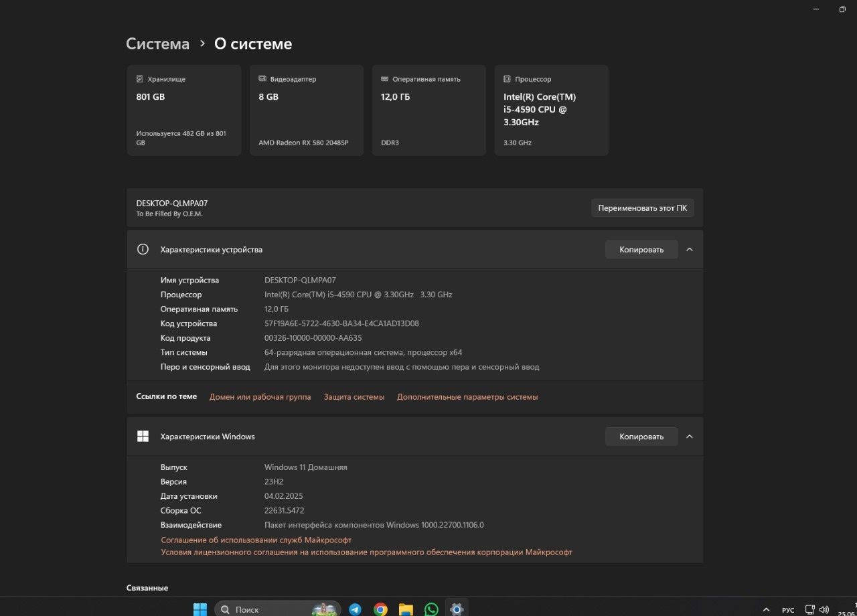The image size is (857, 616).
Task: Collapse the Характеристики устройства section
Action: pos(690,249)
